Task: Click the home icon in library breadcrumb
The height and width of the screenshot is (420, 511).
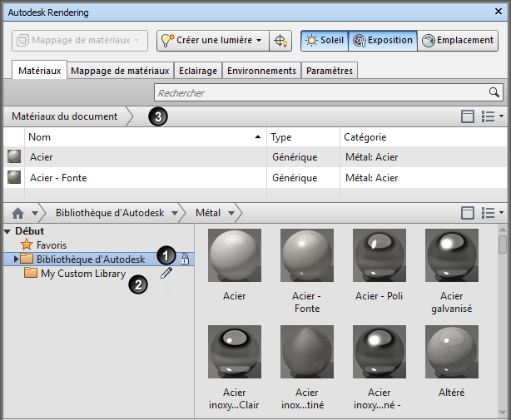Action: pos(17,213)
